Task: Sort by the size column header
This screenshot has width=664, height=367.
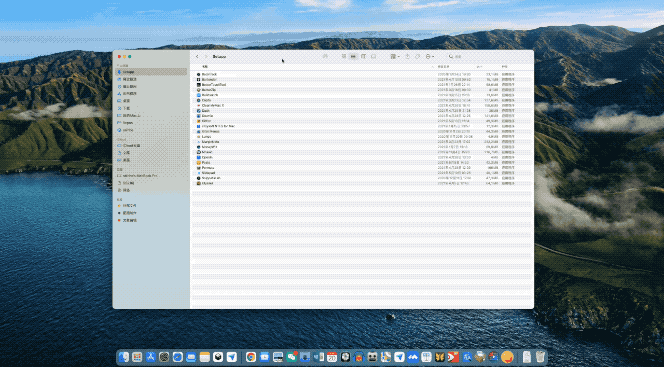Action: [x=480, y=67]
